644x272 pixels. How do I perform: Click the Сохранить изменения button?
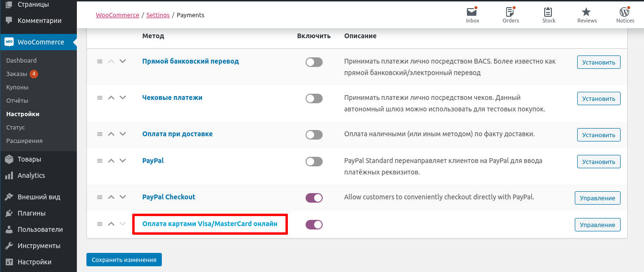click(124, 260)
